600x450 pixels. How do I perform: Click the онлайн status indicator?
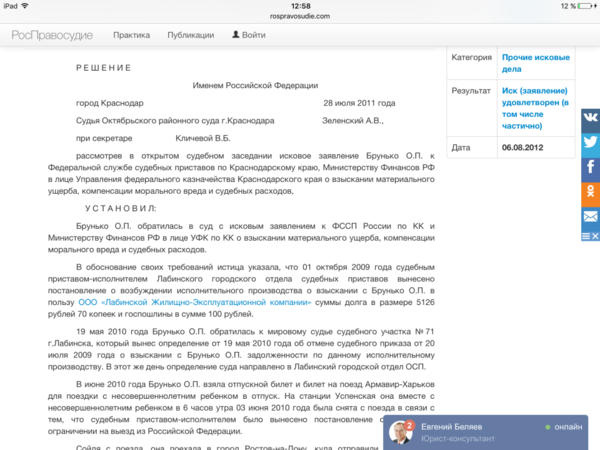[564, 427]
